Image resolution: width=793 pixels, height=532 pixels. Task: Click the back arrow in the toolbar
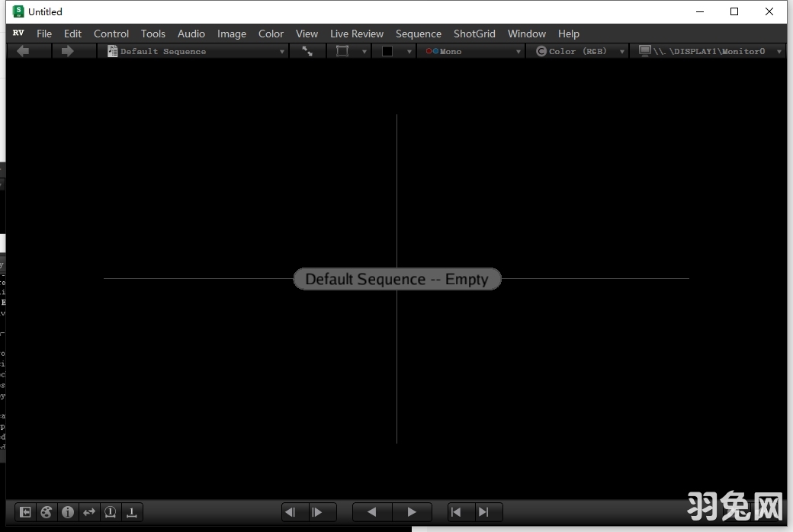pos(23,51)
